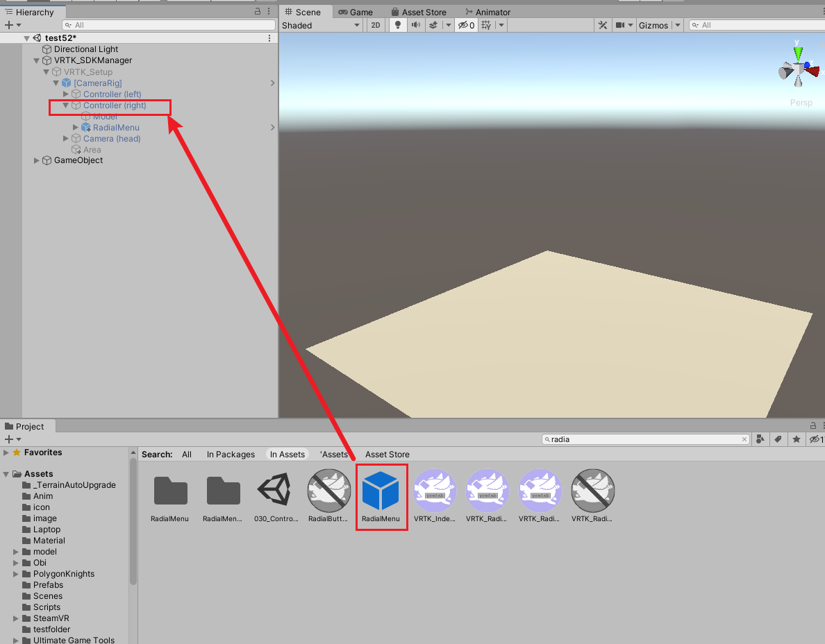The width and height of the screenshot is (825, 644).
Task: Click the tool settings wrench icon
Action: pyautogui.click(x=603, y=25)
